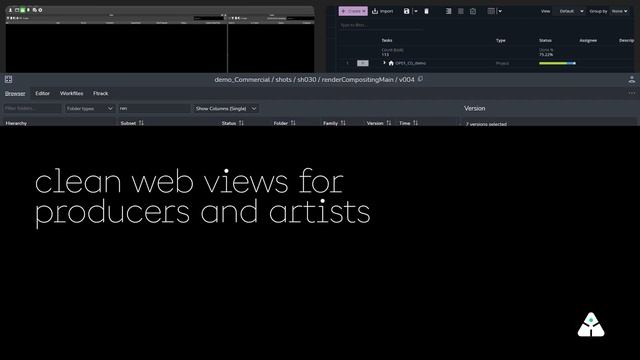Open the dropdown arrow beside save icon
The height and width of the screenshot is (360, 640).
416,11
